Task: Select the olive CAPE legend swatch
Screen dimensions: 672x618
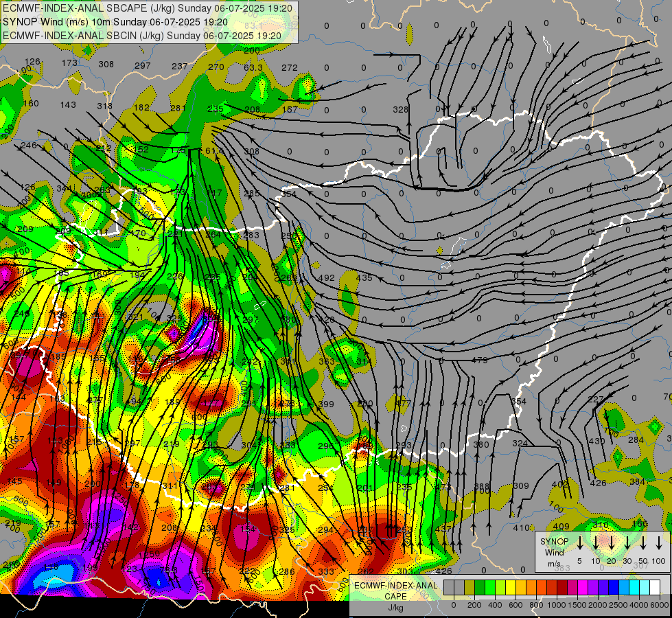Action: pos(470,587)
